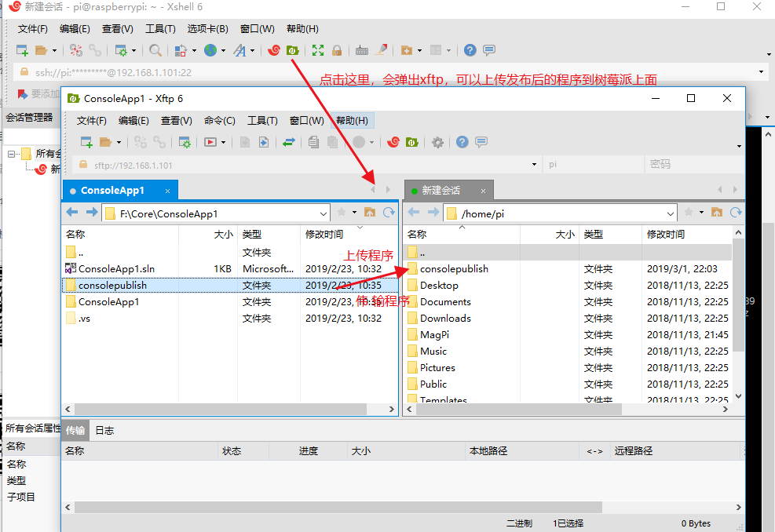This screenshot has height=532, width=775.
Task: Click the keyboard icon in Xshell toolbar
Action: tap(362, 50)
